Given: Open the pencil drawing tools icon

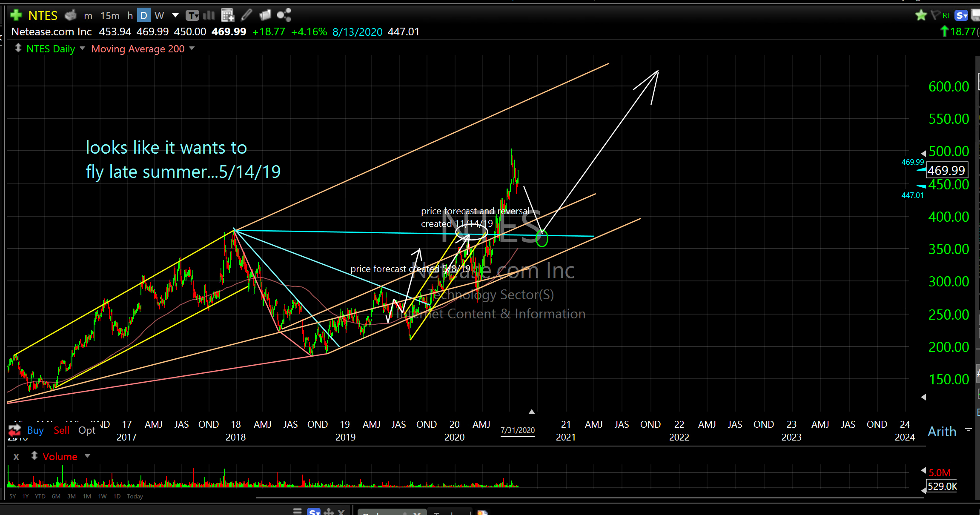Looking at the screenshot, I should [x=246, y=16].
